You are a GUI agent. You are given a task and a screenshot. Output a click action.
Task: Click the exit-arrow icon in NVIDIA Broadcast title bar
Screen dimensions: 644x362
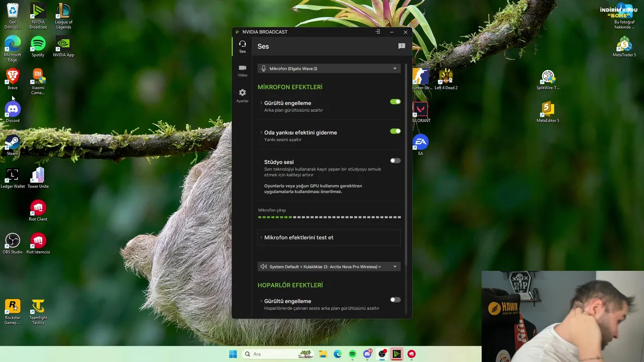[x=377, y=32]
